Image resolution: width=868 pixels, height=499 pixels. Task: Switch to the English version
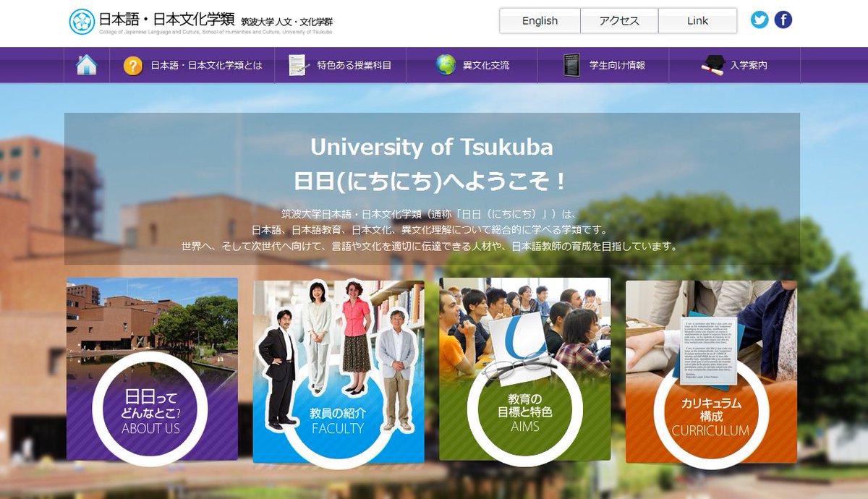[540, 21]
